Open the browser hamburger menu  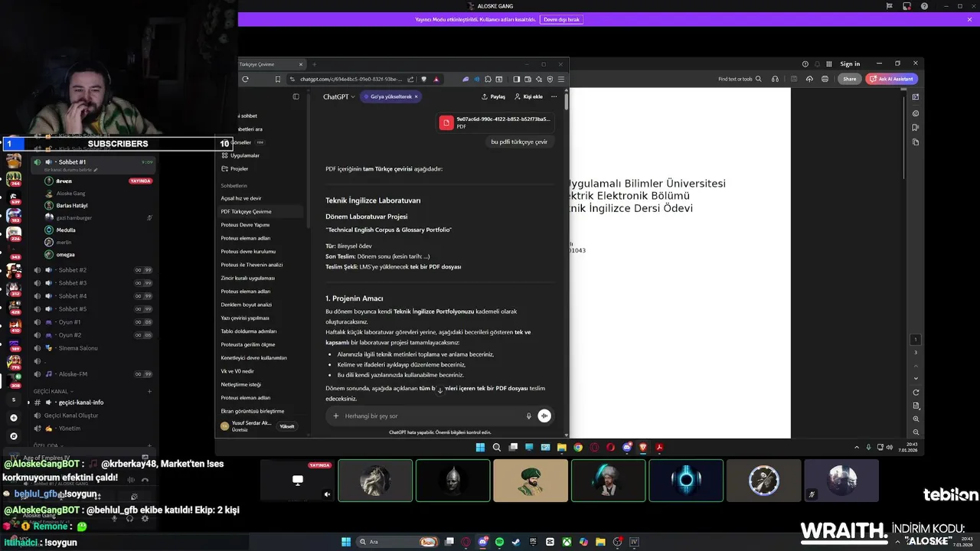point(561,79)
